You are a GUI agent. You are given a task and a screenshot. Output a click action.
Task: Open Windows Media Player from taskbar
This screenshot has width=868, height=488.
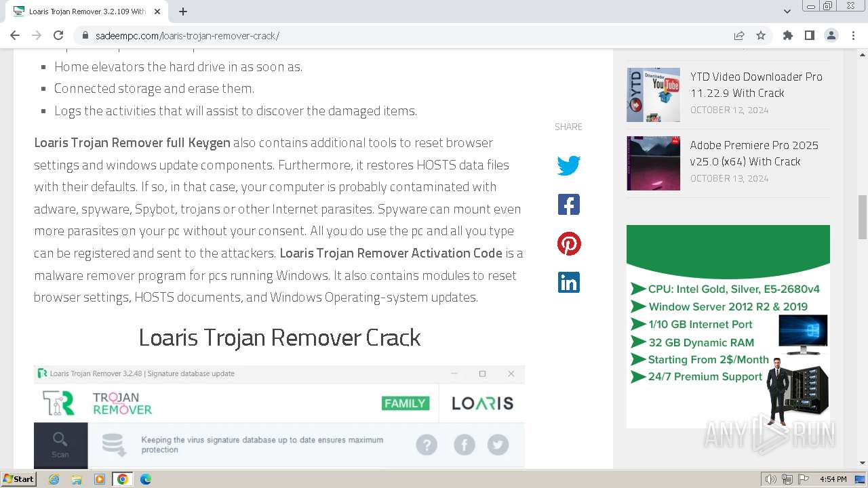(100, 479)
